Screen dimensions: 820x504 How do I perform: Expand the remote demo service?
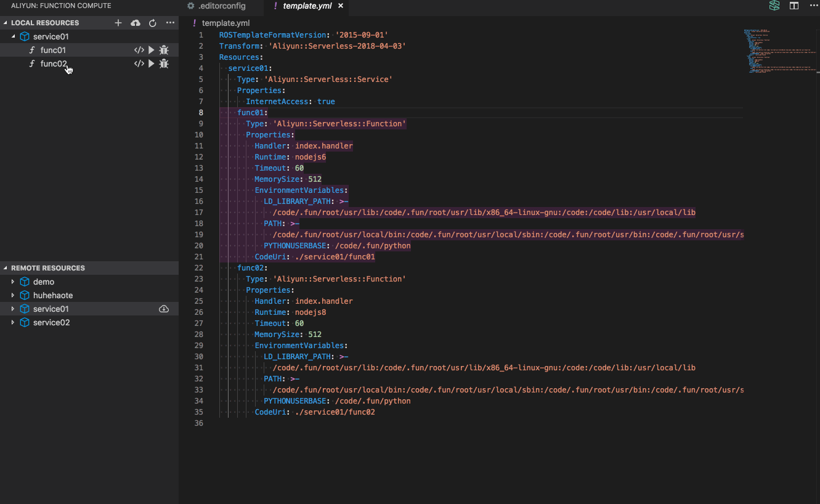click(x=13, y=282)
